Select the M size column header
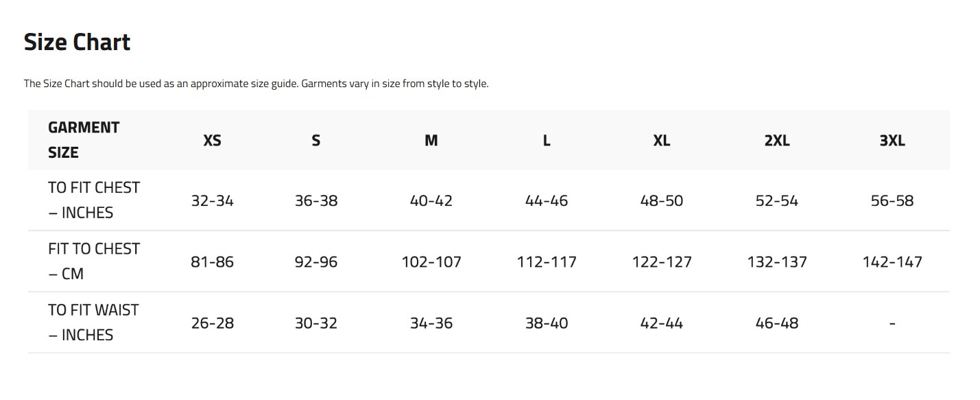 pos(431,140)
